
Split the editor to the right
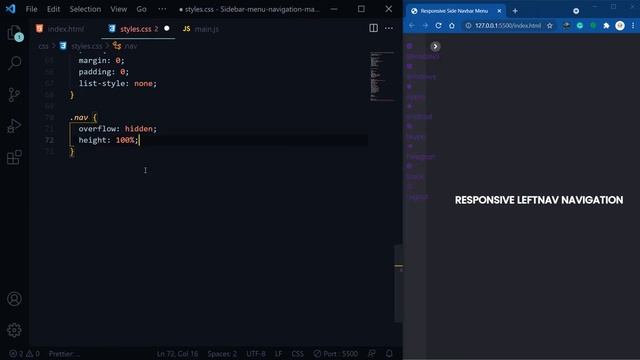point(373,28)
